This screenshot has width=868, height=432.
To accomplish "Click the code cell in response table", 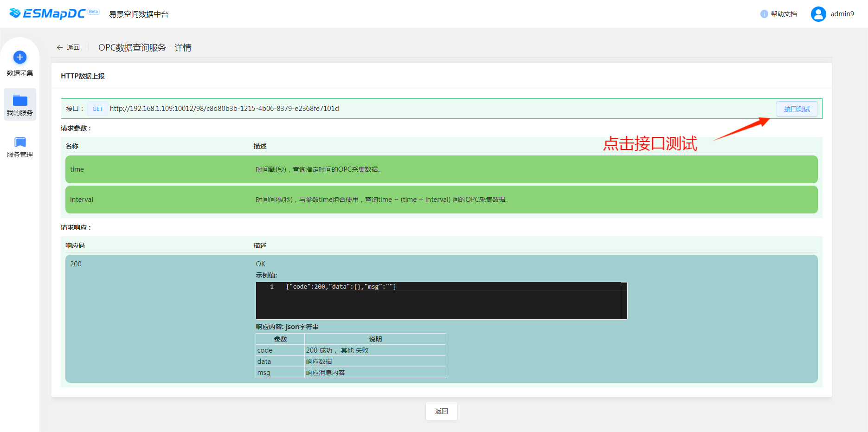I will (280, 350).
